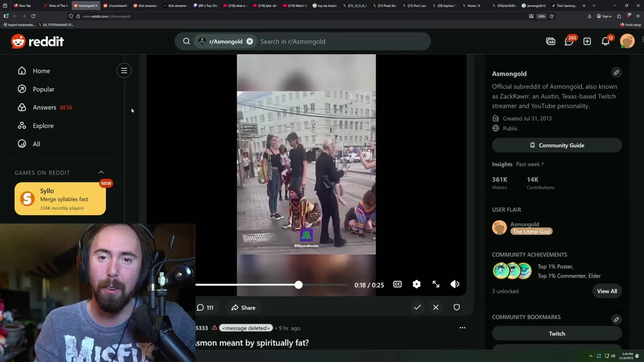Remove the post with the X icon
644x362 pixels.
(436, 307)
